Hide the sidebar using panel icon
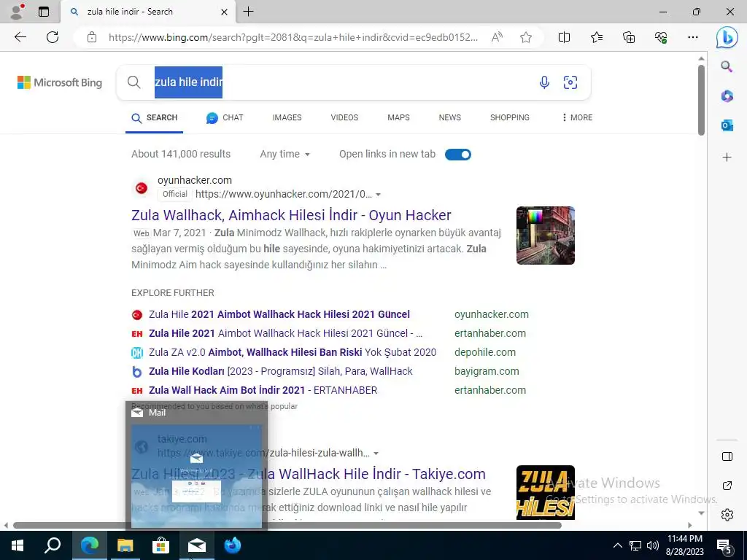 pyautogui.click(x=727, y=456)
